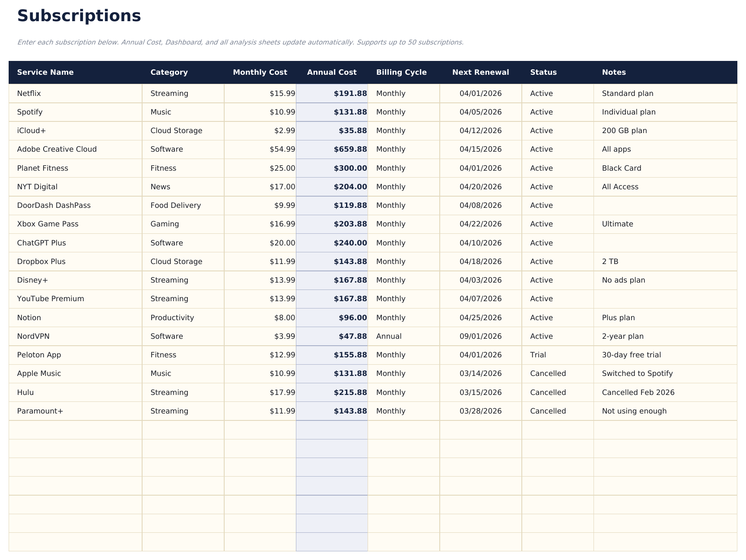This screenshot has width=746, height=560.
Task: Click the Next Renewal header cell
Action: (x=480, y=72)
